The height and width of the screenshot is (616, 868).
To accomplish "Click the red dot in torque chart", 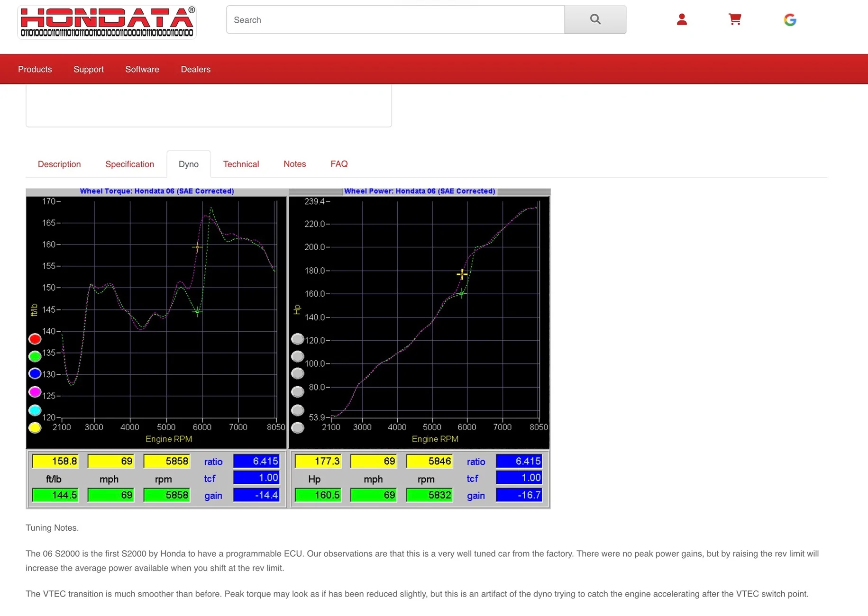I will [35, 339].
